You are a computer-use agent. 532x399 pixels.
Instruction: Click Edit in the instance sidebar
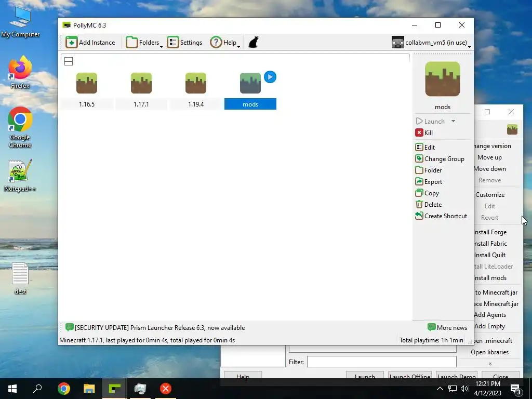coord(425,147)
